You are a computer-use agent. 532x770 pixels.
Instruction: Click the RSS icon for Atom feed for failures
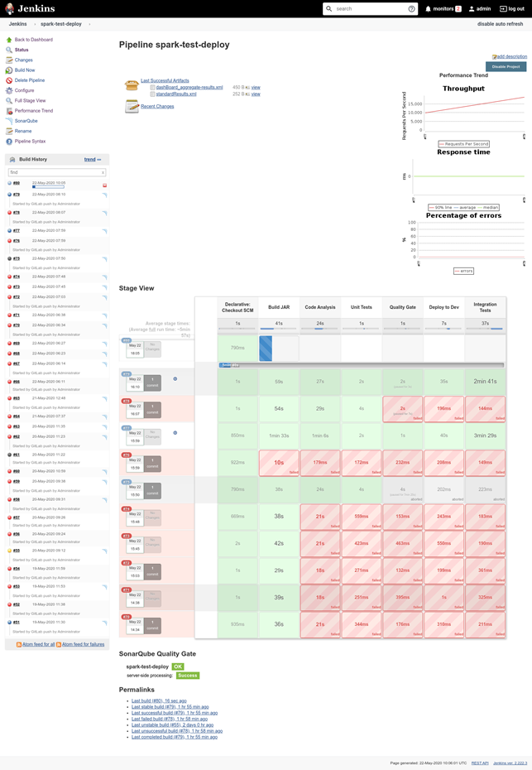[59, 645]
